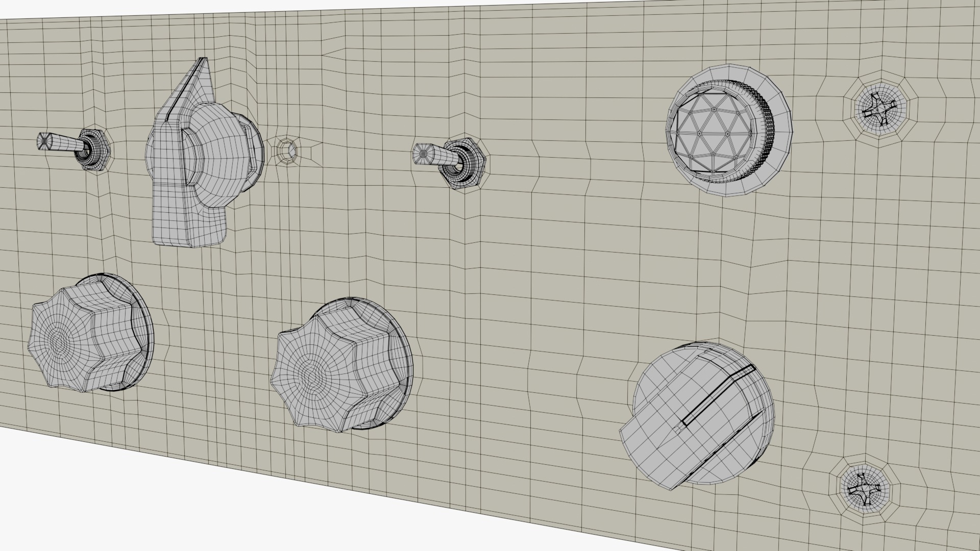The image size is (980, 551).
Task: Click the lower Phillips screw head
Action: coord(865,489)
